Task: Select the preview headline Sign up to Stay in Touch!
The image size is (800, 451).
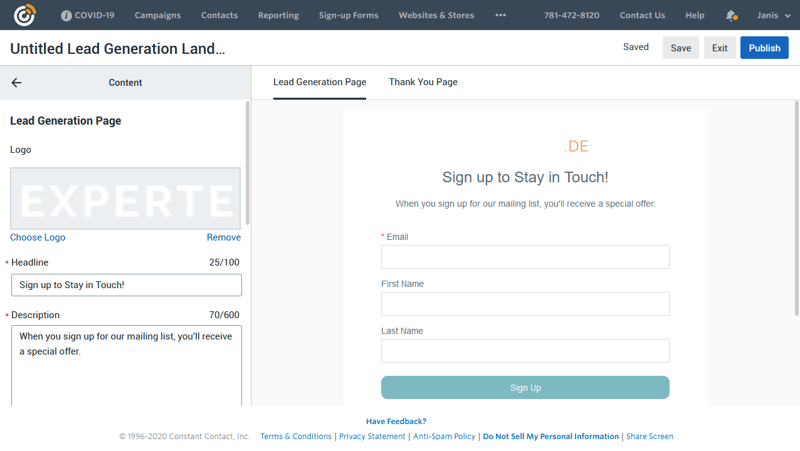Action: [525, 177]
